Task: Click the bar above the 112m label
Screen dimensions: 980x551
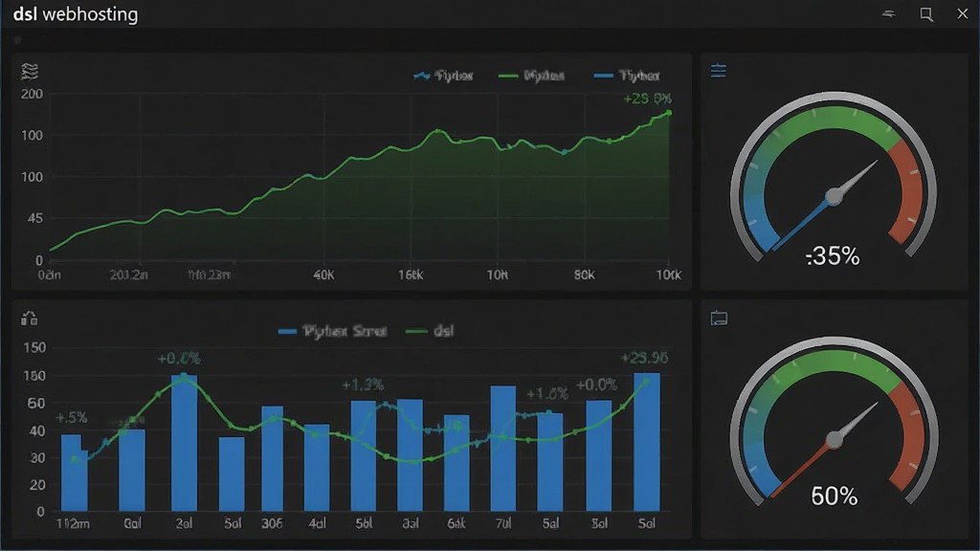Action: click(74, 473)
